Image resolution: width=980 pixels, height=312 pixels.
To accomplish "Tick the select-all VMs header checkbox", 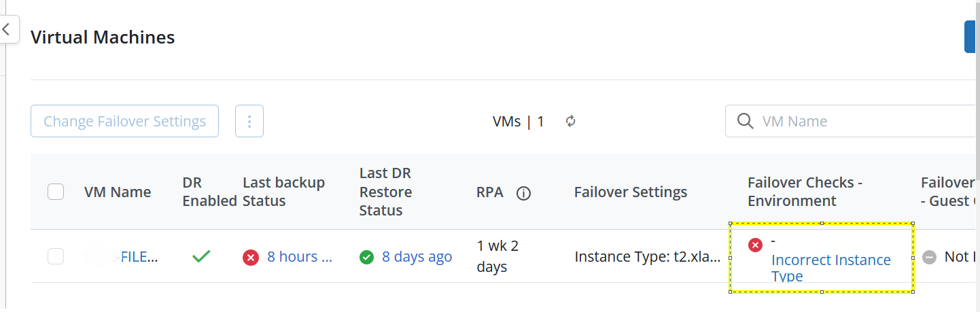I will pos(56,192).
